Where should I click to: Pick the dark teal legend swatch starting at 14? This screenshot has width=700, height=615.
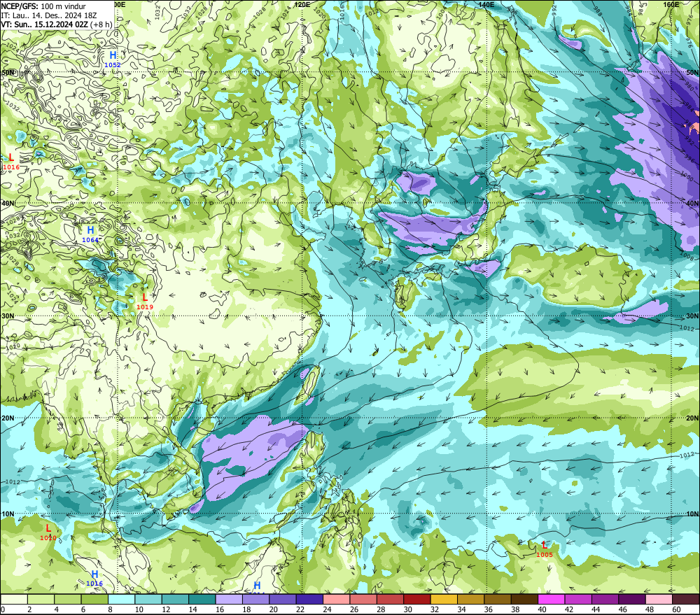pyautogui.click(x=202, y=599)
